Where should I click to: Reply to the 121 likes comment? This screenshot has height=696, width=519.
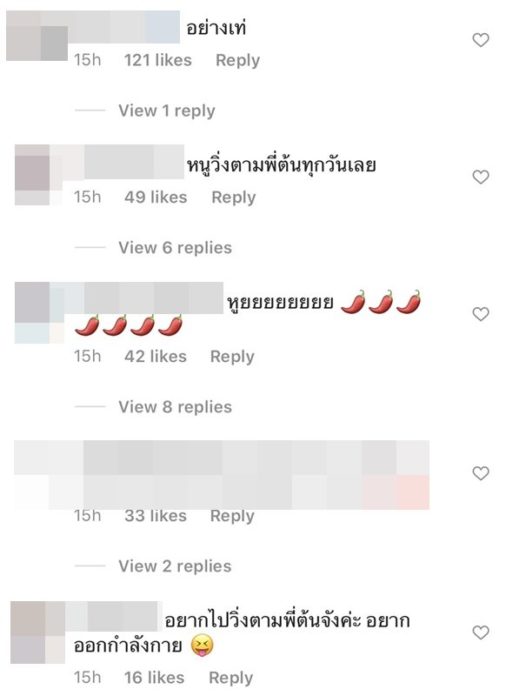point(238,60)
